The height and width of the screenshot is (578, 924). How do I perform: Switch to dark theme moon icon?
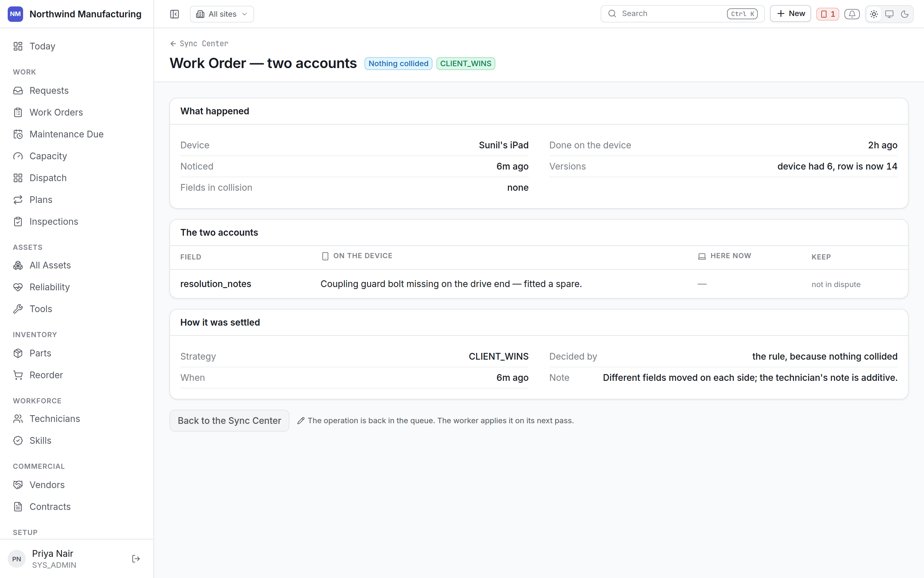[x=904, y=14]
